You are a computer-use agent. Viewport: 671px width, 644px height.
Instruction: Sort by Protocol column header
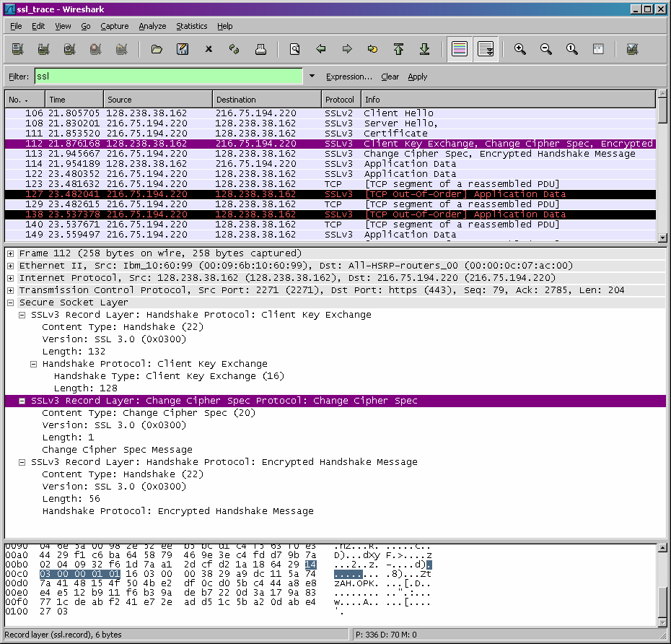point(341,100)
